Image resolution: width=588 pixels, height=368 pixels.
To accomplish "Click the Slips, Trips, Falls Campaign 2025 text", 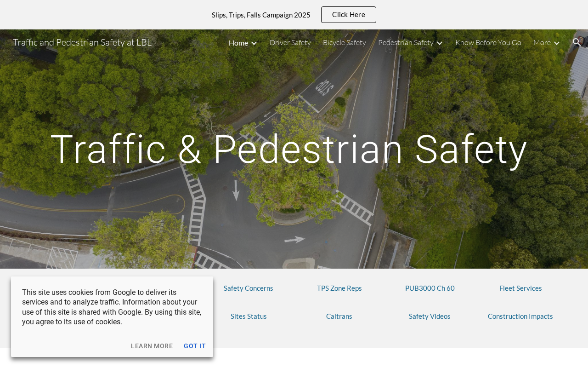I will tap(261, 15).
